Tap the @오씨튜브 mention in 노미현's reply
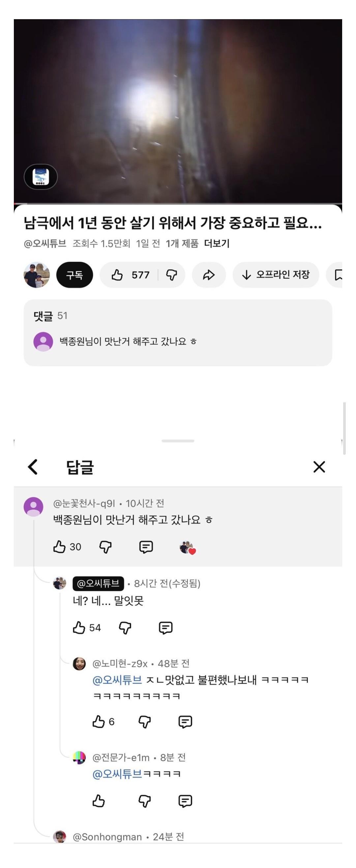 click(x=117, y=680)
